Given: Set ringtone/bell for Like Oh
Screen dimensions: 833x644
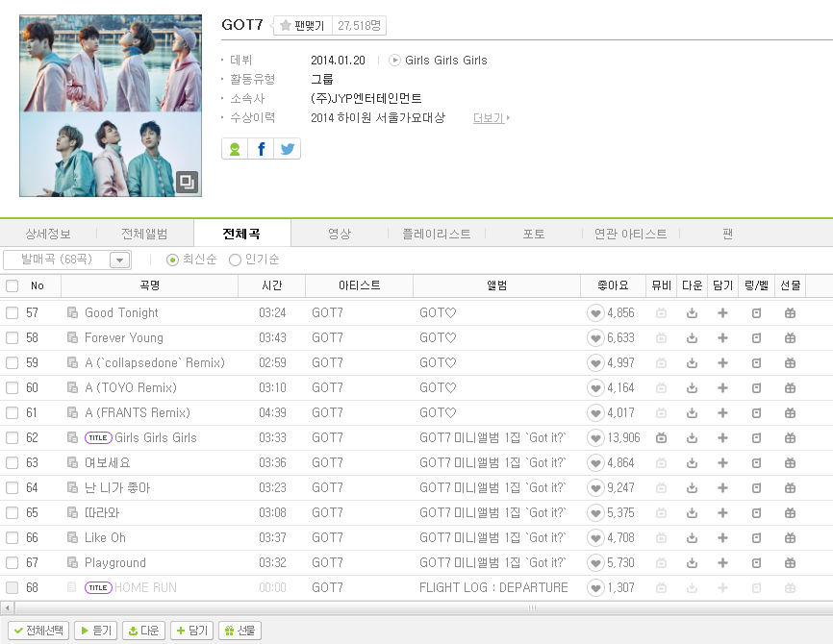Looking at the screenshot, I should 756,538.
